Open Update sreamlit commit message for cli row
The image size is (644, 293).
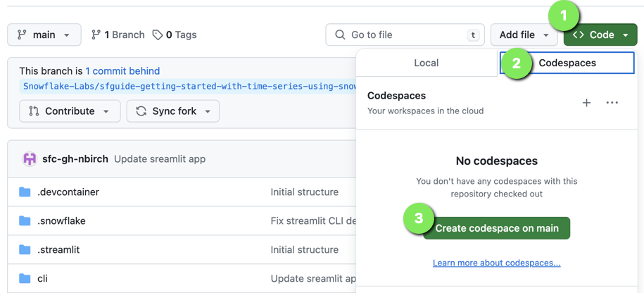tap(313, 279)
